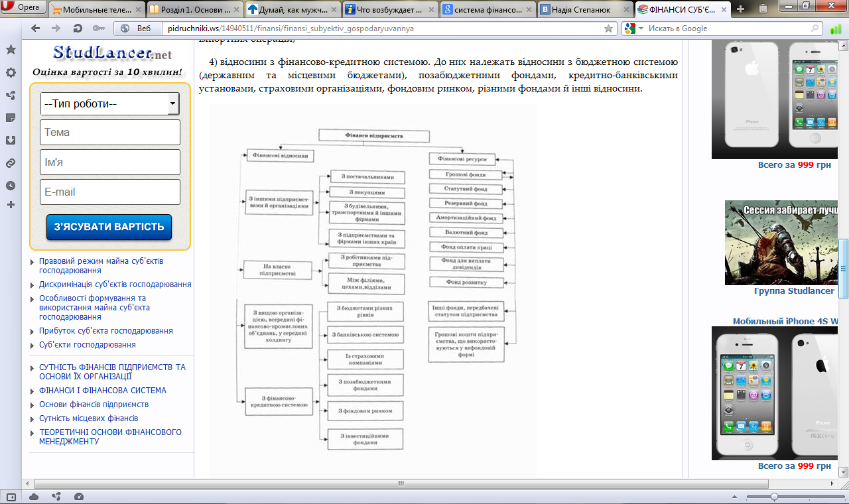
Task: Close the 'ФІНАНСИ СУБ'Є...' tab
Action: [722, 9]
